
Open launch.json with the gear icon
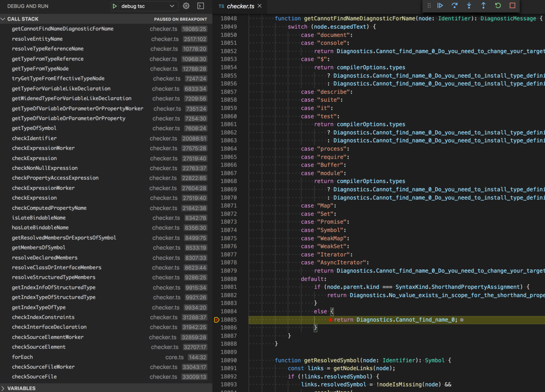pyautogui.click(x=186, y=6)
